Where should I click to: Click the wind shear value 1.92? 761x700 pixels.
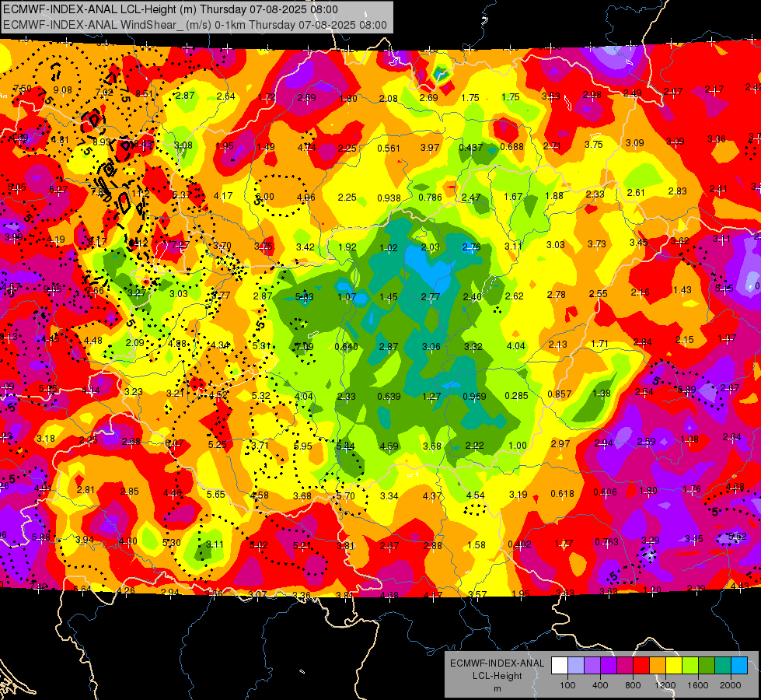347,247
